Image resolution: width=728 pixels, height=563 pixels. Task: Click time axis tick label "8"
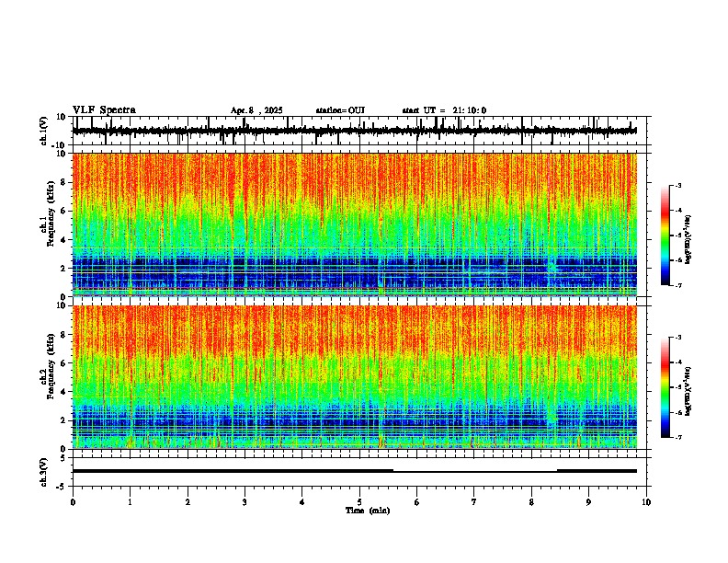[531, 502]
